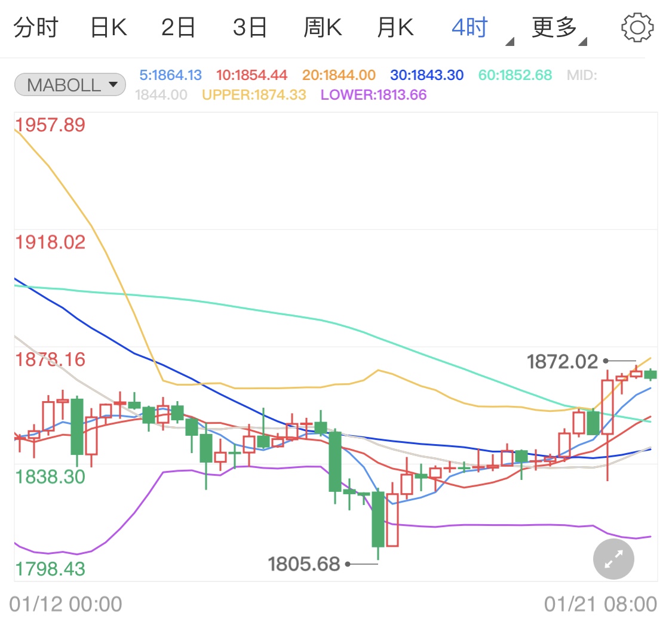Image resolution: width=672 pixels, height=625 pixels.
Task: Select the 3日 chart tab
Action: [x=250, y=28]
